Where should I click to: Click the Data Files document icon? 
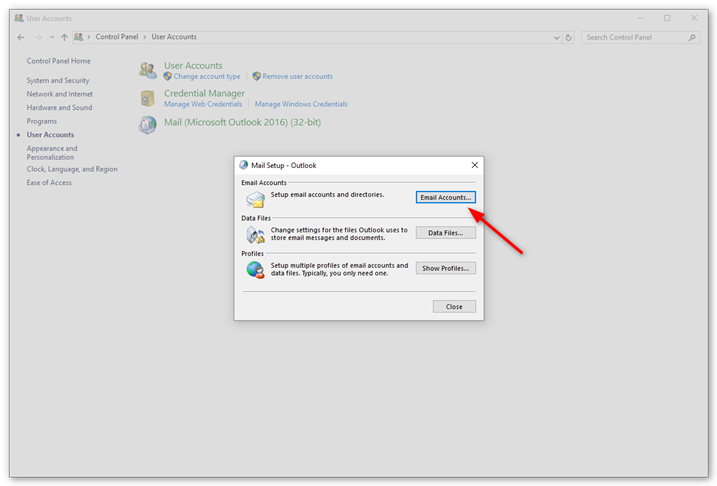[x=255, y=235]
